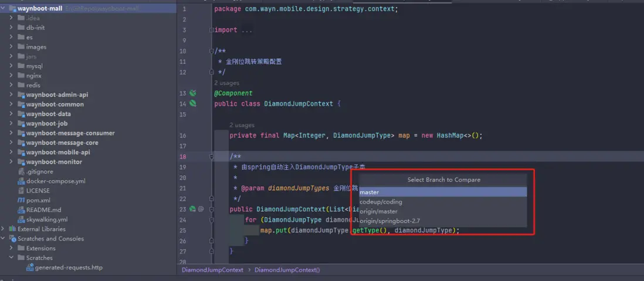Click the Spring autowired gutter icon on line 23

click(x=192, y=209)
